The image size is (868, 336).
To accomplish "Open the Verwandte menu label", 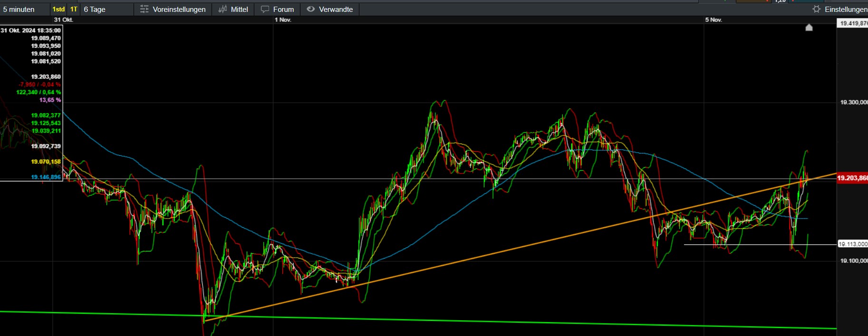I will tap(336, 10).
